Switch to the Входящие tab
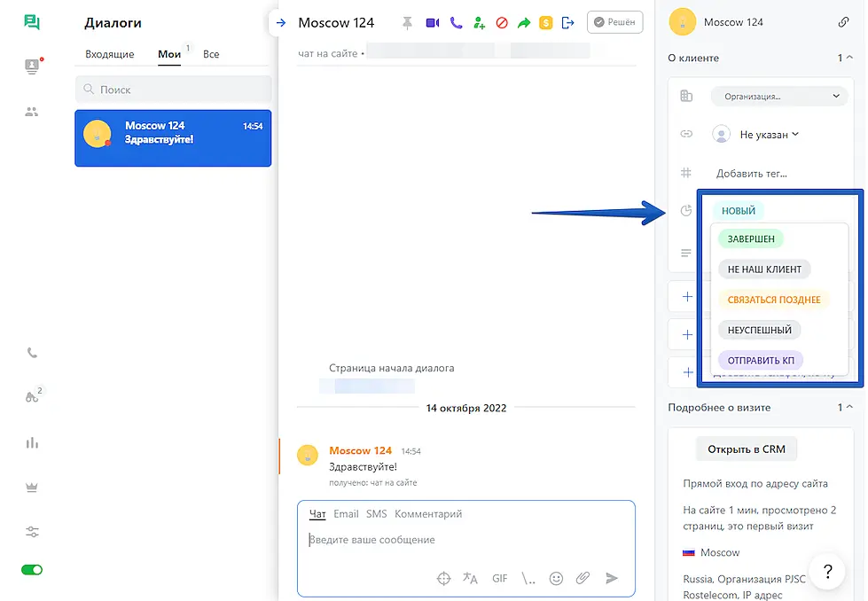The height and width of the screenshot is (601, 868). pos(110,54)
